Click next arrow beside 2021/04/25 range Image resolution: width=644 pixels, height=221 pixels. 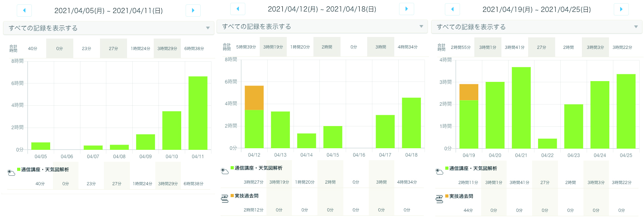[x=621, y=9]
